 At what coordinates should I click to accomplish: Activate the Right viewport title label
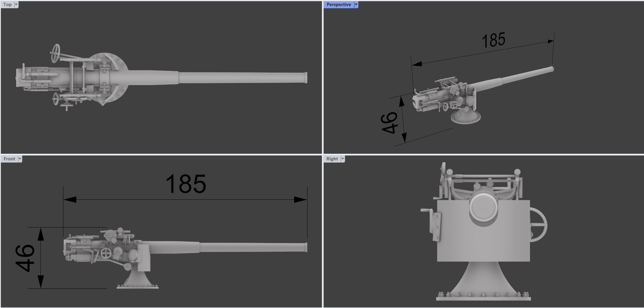[332, 159]
